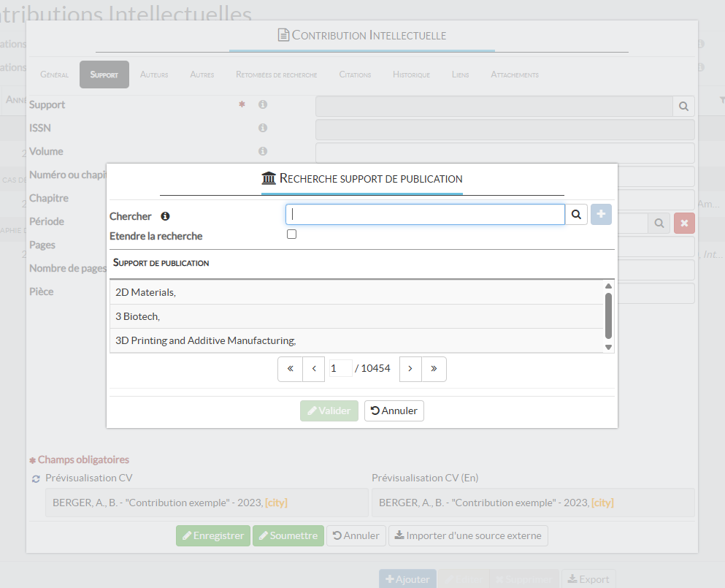Click the red delete button beside Période
The image size is (725, 588).
click(684, 223)
